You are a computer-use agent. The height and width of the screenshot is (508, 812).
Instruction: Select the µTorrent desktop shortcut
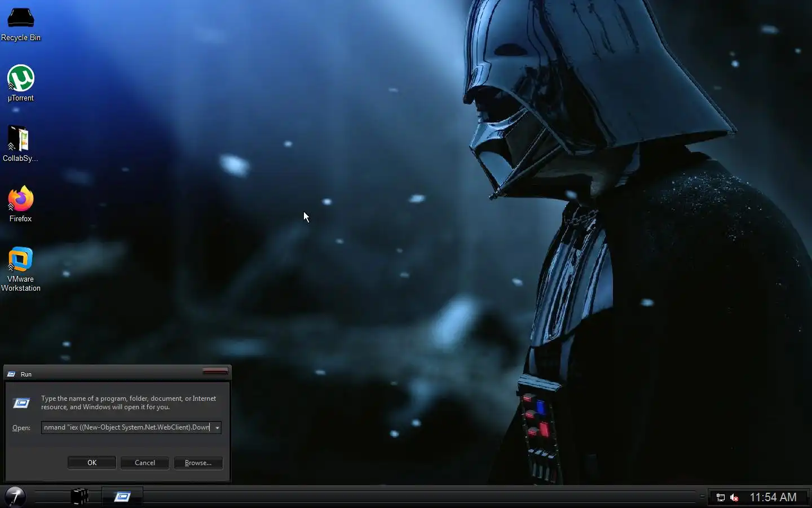coord(21,83)
